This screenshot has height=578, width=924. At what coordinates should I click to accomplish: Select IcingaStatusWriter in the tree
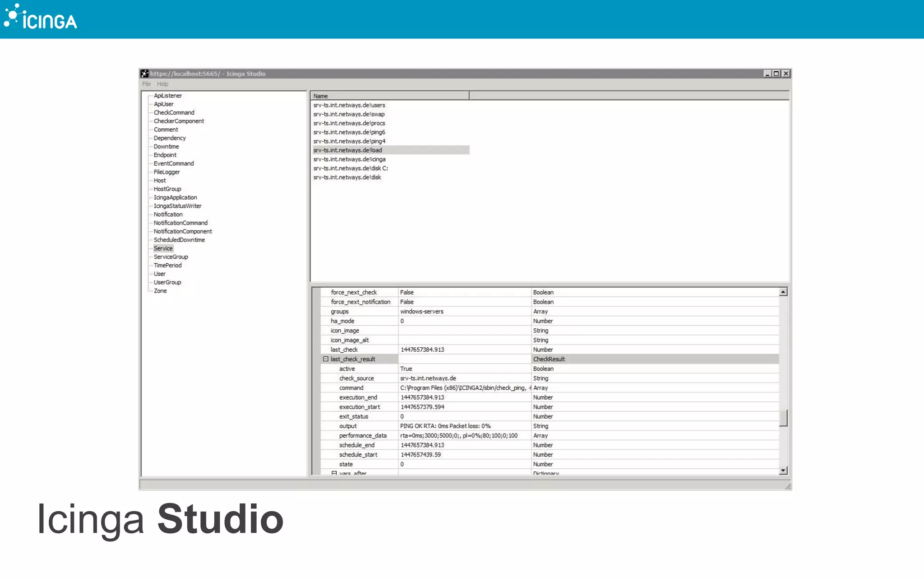177,206
